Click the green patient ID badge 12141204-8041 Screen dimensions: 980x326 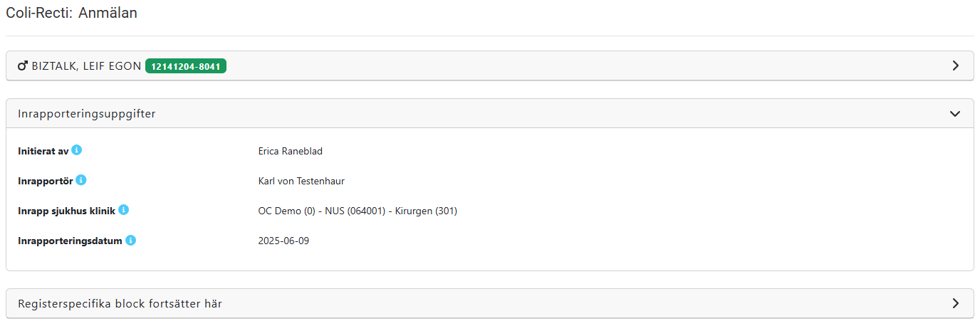pos(186,66)
